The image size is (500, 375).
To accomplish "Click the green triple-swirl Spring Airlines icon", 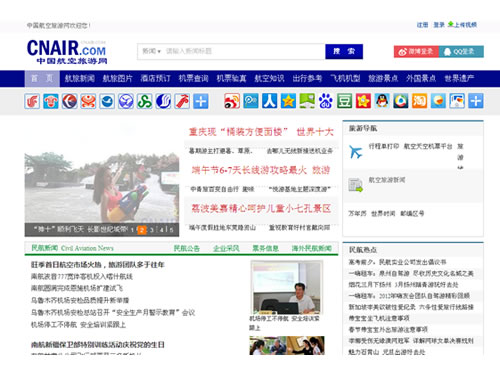I will point(145,101).
